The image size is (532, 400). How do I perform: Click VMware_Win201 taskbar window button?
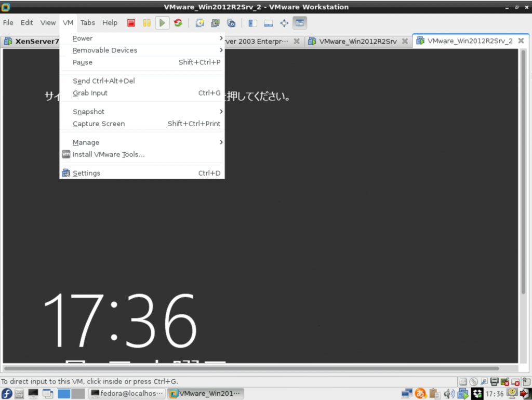point(206,394)
